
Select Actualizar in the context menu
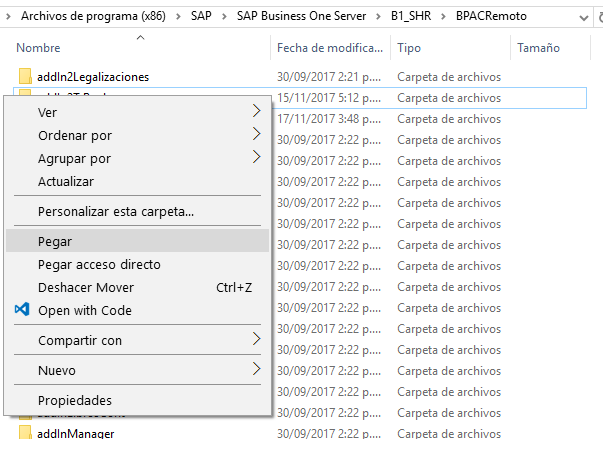66,181
